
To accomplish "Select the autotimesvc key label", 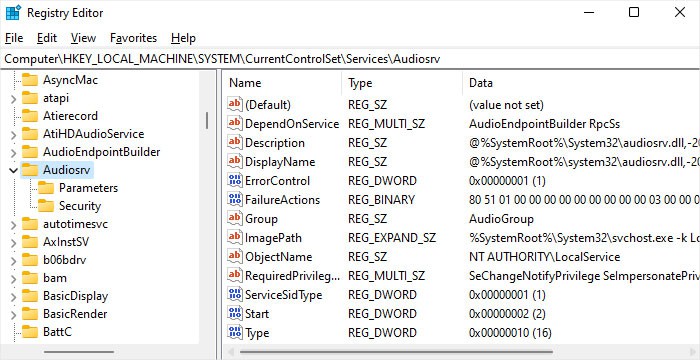I will 75,224.
